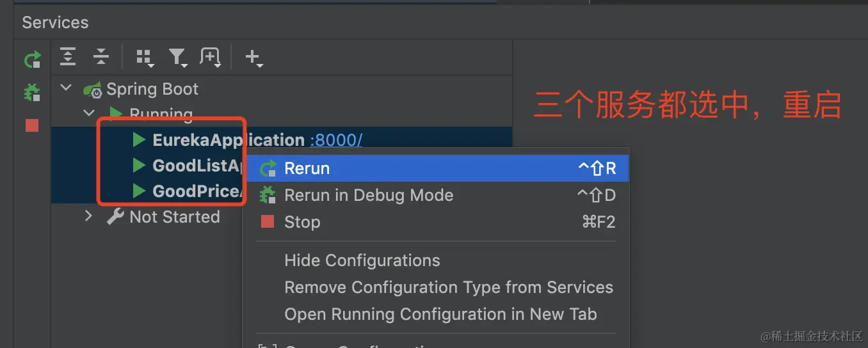Choose Stop in the context menu

tap(302, 223)
